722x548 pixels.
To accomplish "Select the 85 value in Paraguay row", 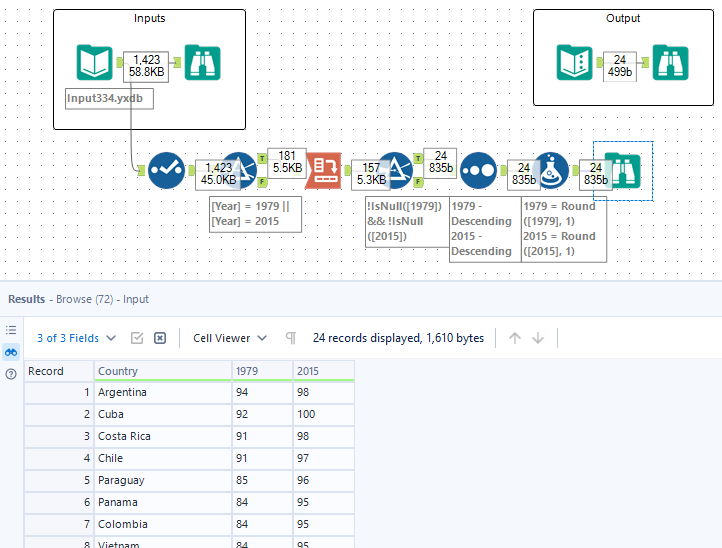I will 262,480.
